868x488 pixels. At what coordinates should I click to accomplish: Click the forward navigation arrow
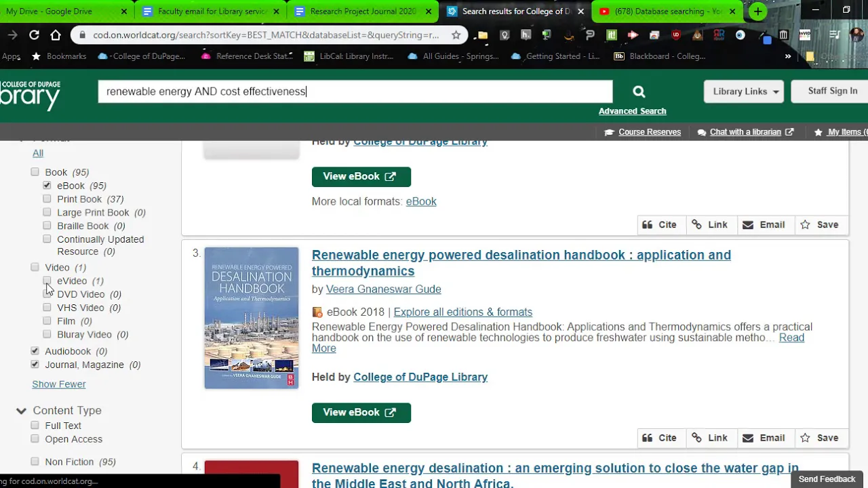12,35
